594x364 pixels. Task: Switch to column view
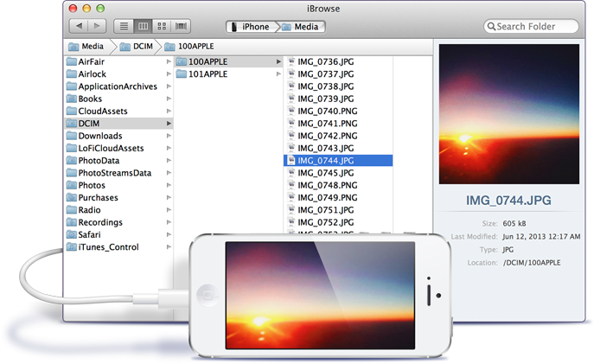tap(143, 26)
